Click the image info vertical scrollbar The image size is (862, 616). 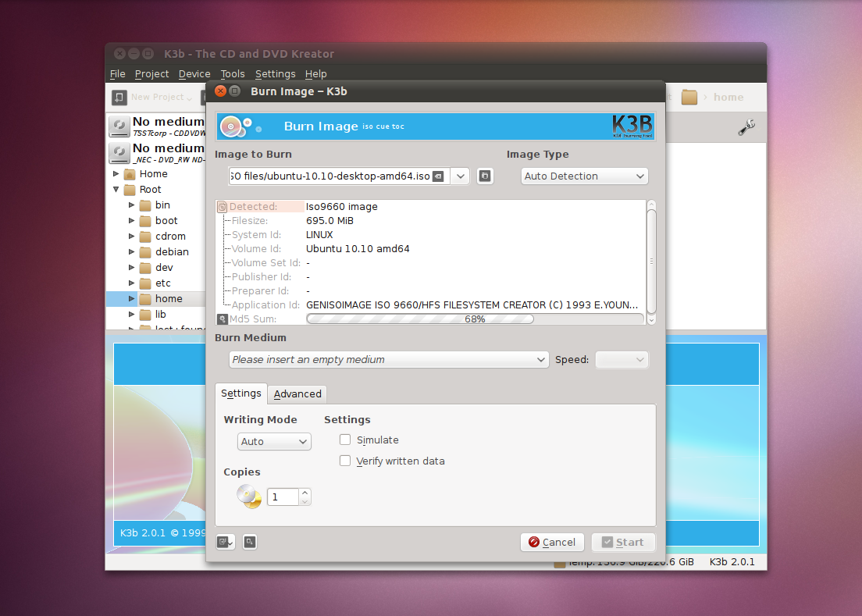(651, 262)
